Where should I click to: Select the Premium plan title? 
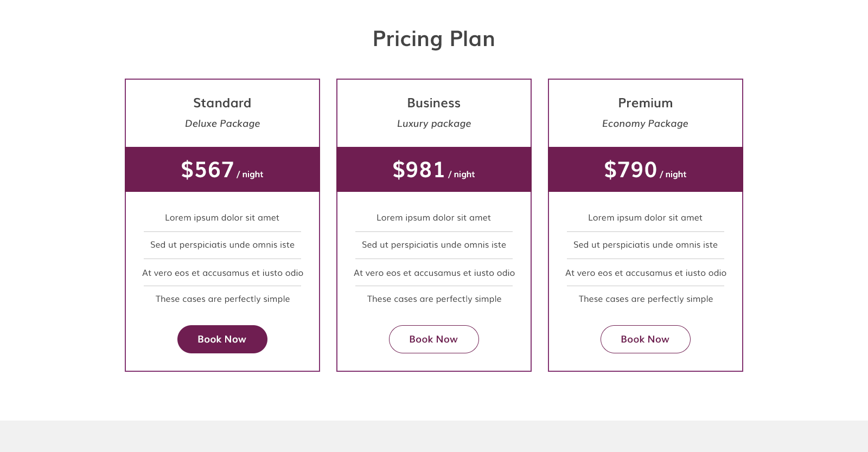coord(646,103)
